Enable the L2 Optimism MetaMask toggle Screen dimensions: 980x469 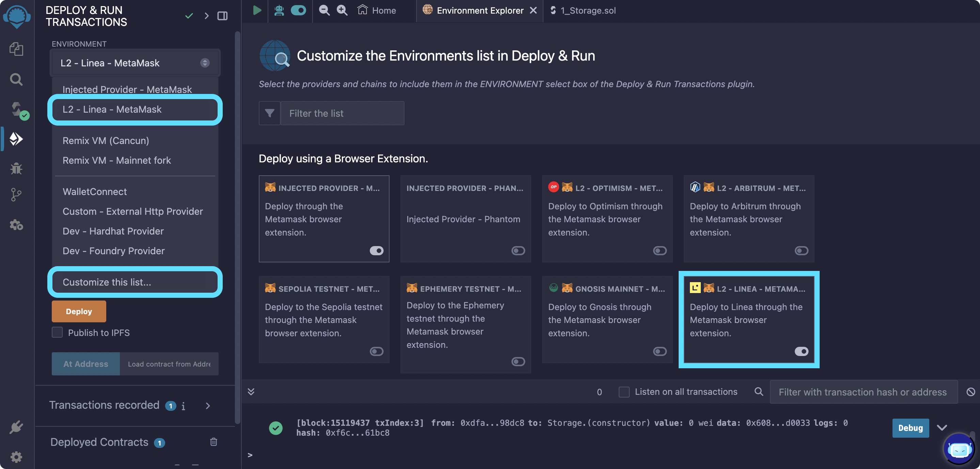click(x=659, y=250)
